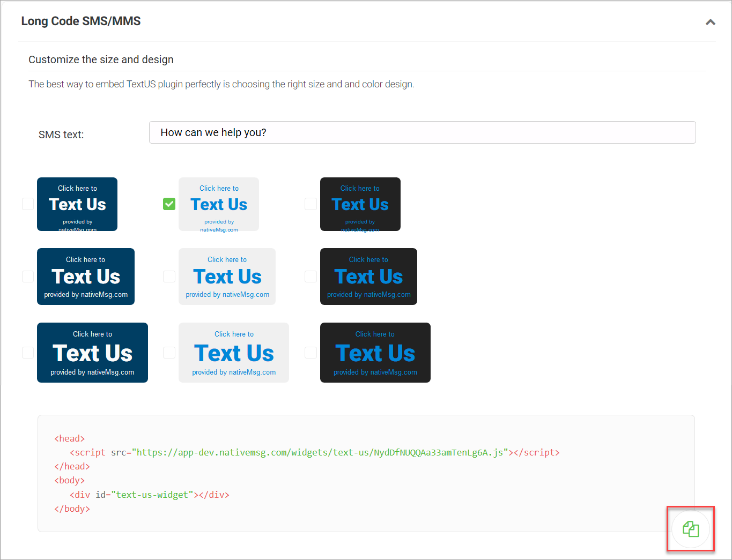Check the medium black Text Us design checkbox
The width and height of the screenshot is (732, 560).
[310, 276]
